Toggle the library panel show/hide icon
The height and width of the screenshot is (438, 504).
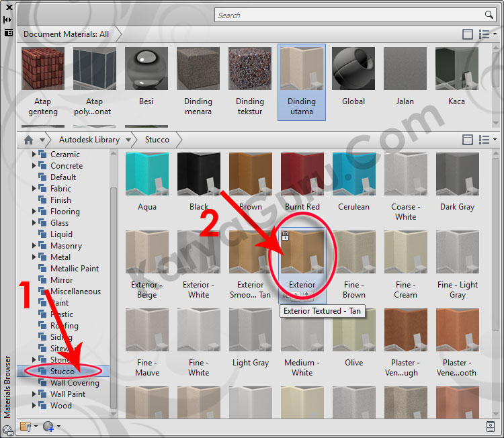[468, 140]
